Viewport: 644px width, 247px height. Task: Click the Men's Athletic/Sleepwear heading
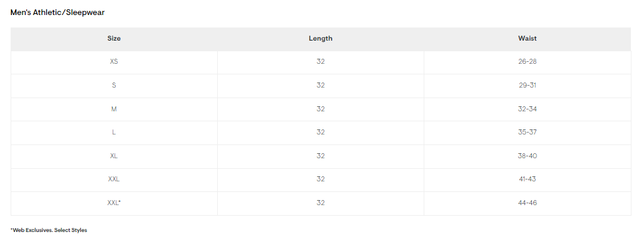58,13
